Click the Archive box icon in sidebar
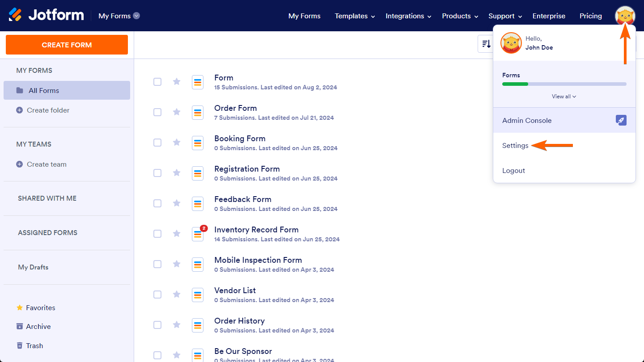Image resolution: width=644 pixels, height=362 pixels. (19, 326)
